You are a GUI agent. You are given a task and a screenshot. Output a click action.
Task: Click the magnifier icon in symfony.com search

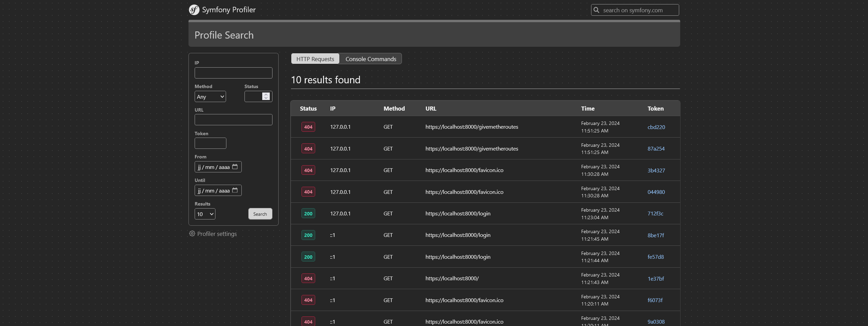click(x=596, y=10)
